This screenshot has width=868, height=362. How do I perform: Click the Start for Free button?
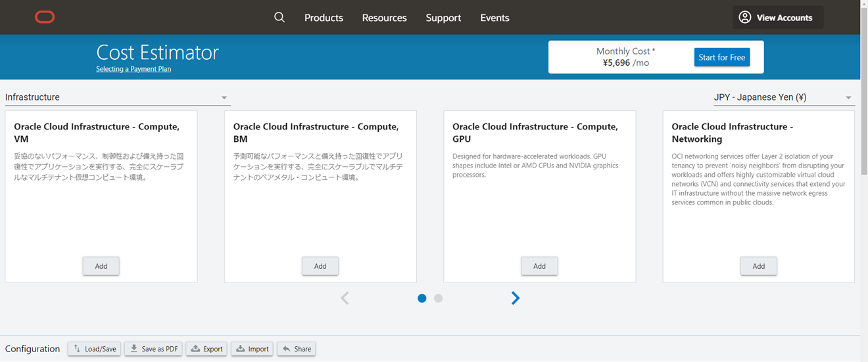pyautogui.click(x=721, y=57)
